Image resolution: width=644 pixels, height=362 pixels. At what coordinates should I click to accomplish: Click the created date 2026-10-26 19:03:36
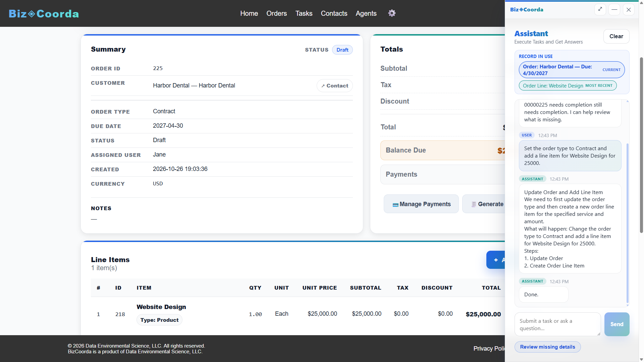pos(180,169)
